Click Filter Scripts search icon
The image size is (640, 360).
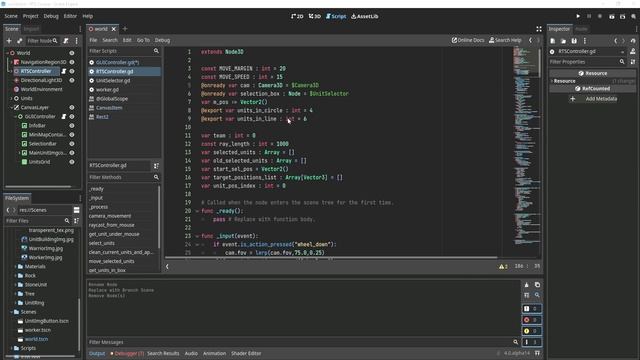coord(156,51)
